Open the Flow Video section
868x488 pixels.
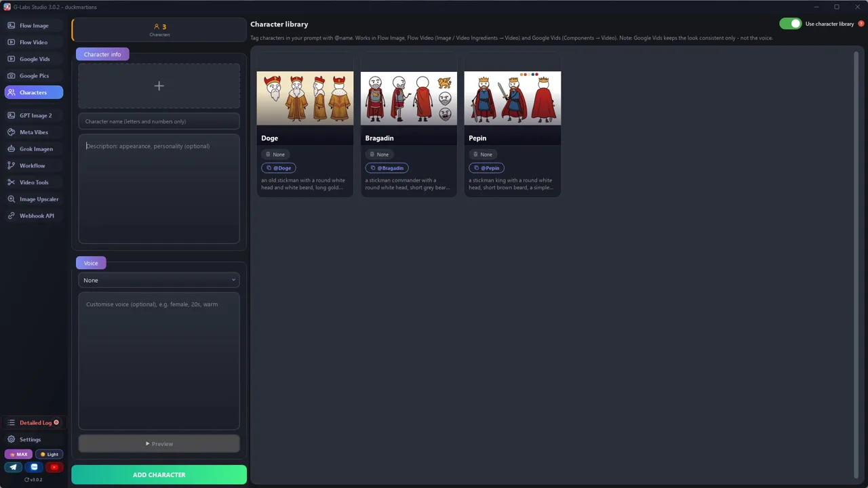tap(33, 42)
